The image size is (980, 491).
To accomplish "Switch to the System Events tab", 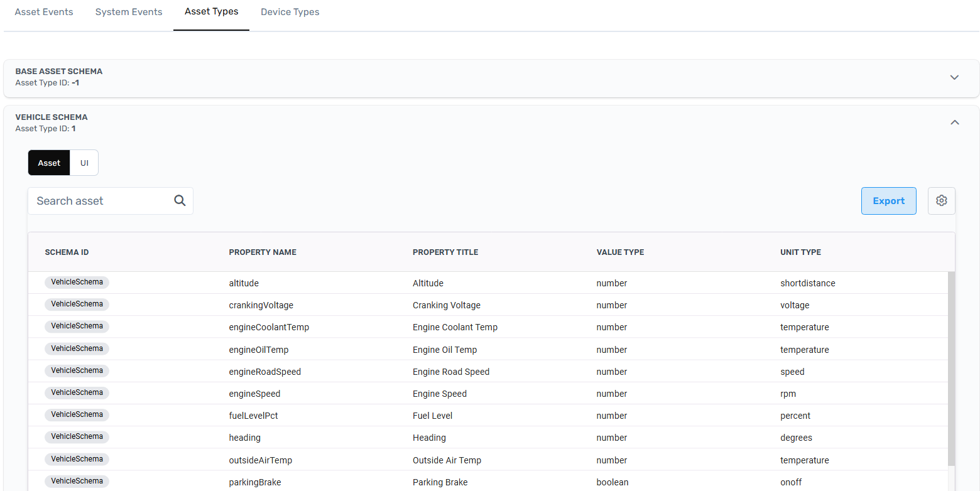I will [x=129, y=12].
